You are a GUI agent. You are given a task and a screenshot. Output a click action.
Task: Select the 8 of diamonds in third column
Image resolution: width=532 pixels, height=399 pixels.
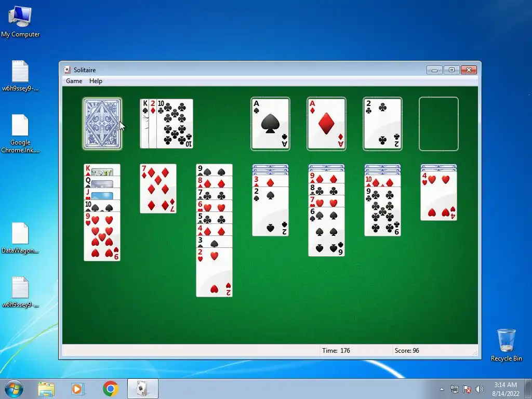point(215,182)
